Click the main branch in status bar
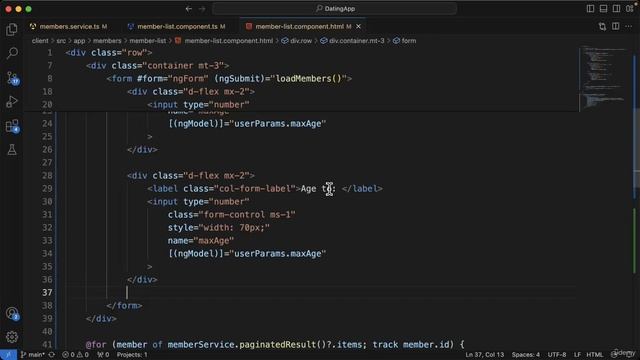Viewport: 640px width, 360px height. point(33,355)
